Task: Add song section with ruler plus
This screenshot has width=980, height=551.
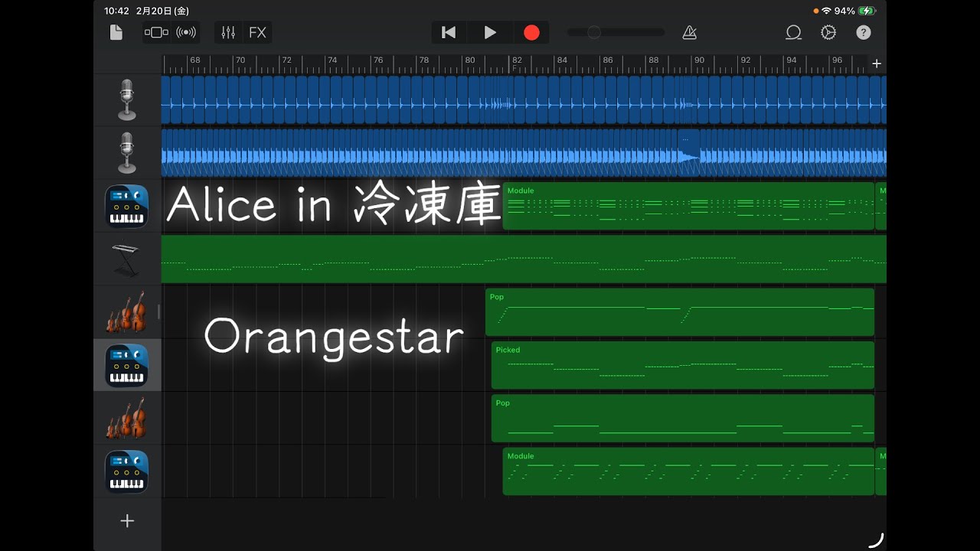Action: click(x=877, y=64)
